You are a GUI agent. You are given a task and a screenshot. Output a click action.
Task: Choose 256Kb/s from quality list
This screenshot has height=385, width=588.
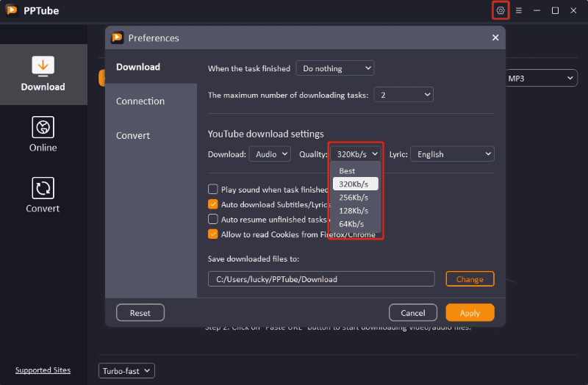point(354,198)
